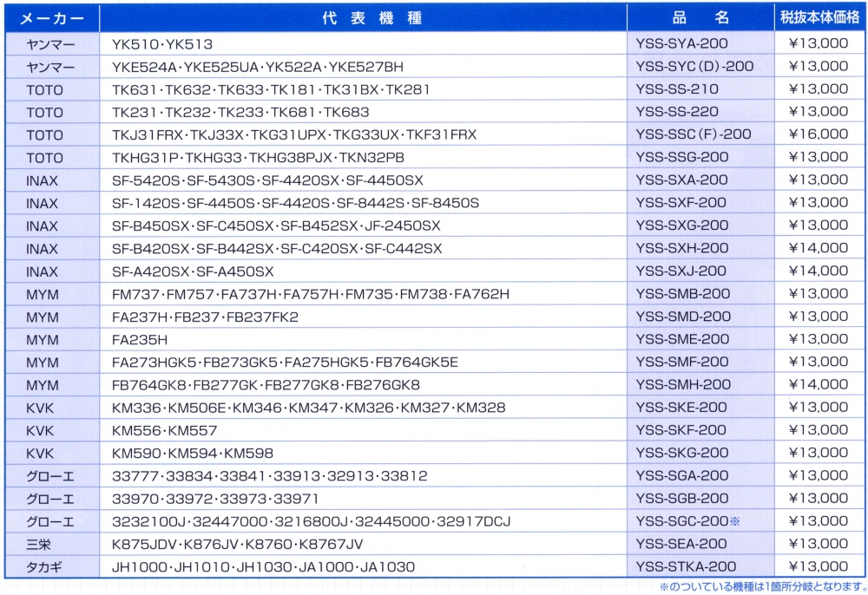Click the model list starting with K875JDV

[x=238, y=545]
